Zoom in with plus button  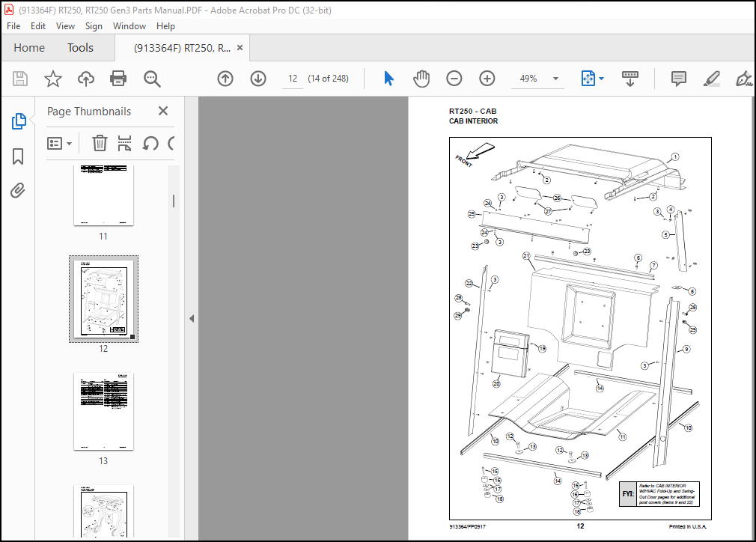[x=487, y=79]
